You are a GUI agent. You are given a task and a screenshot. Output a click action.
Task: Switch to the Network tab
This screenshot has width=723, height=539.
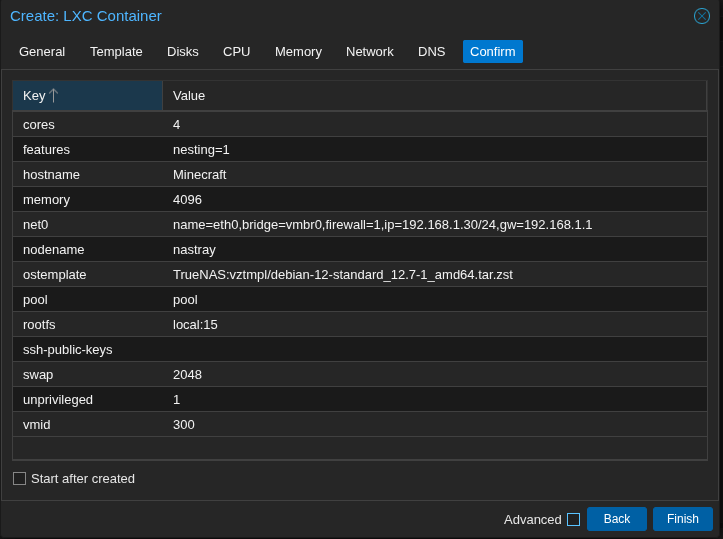click(x=370, y=52)
